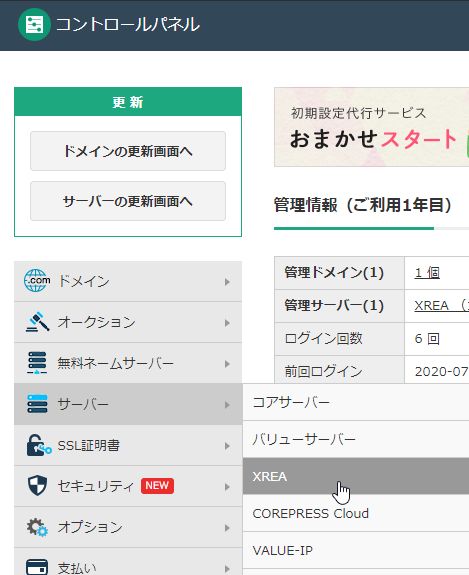The image size is (469, 575).
Task: Click the コントロールパネル header title
Action: (128, 25)
